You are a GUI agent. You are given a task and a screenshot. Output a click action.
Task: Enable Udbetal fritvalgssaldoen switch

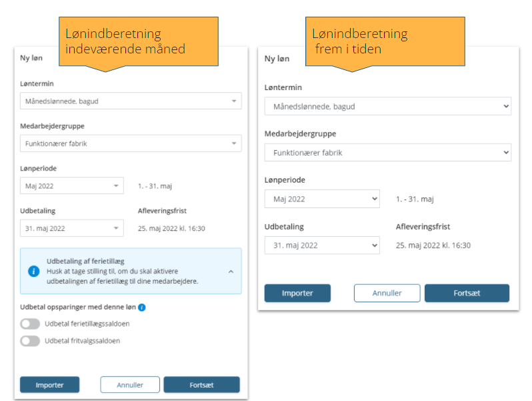[30, 341]
